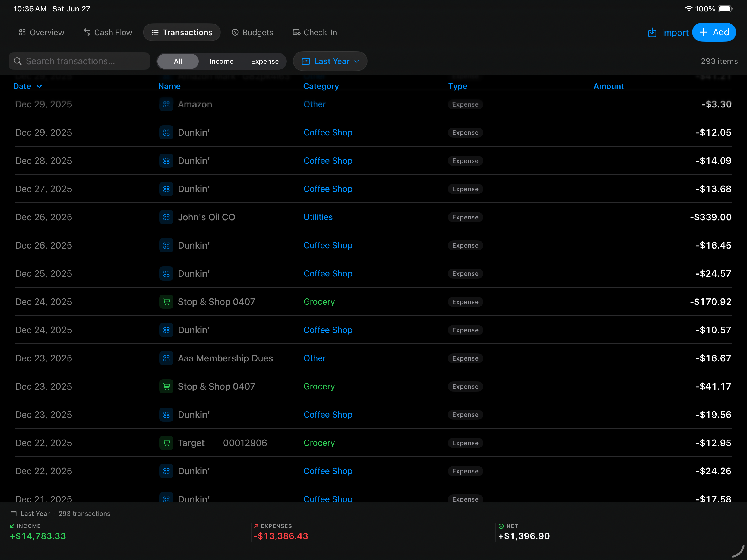Viewport: 747px width, 560px height.
Task: Click the Aaa Membership Dues icon
Action: pyautogui.click(x=166, y=358)
